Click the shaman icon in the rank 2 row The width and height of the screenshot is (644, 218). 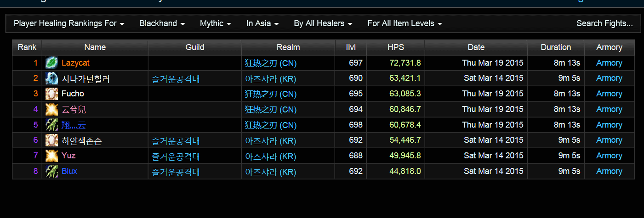pyautogui.click(x=51, y=78)
